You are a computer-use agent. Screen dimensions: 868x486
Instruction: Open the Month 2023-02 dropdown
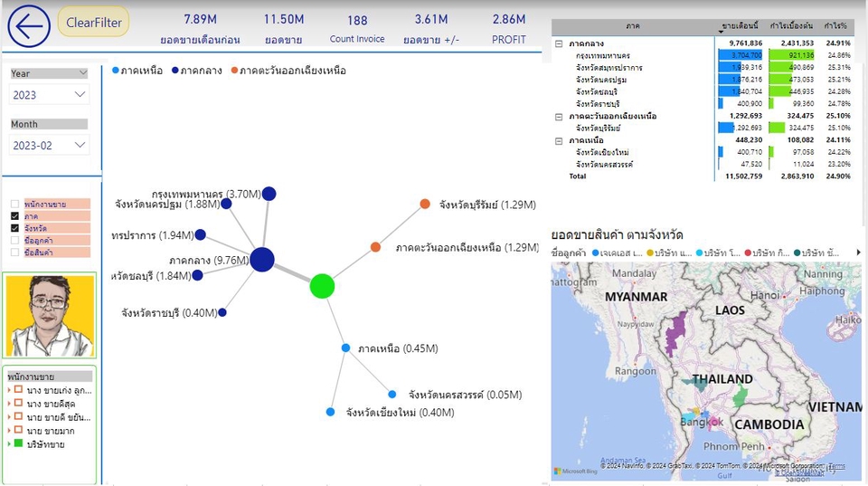click(x=49, y=145)
